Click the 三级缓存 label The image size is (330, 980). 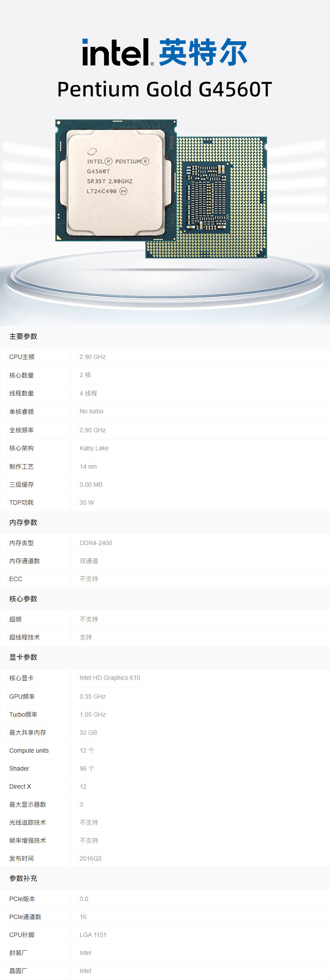(x=22, y=485)
